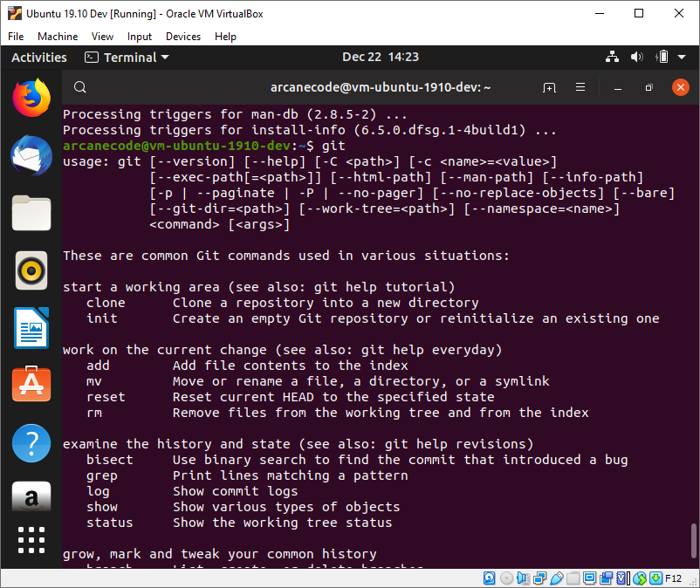
Task: Restore the terminal window size
Action: pyautogui.click(x=649, y=87)
